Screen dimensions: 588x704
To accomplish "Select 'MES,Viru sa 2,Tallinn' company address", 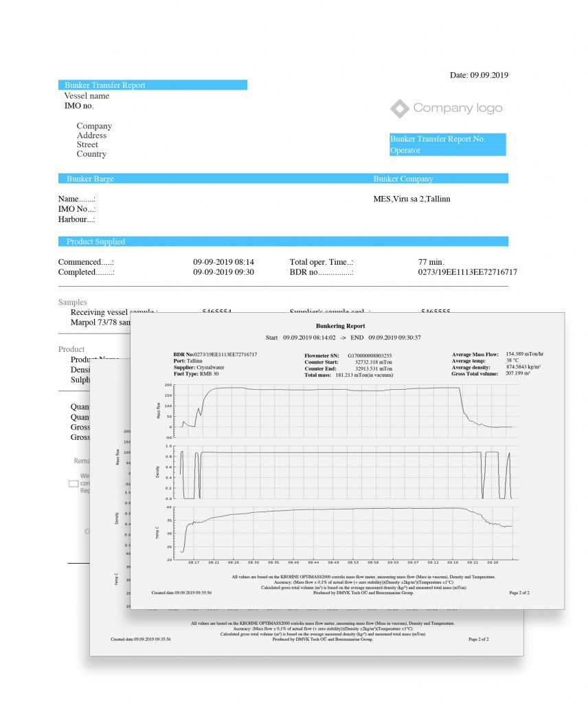I will pyautogui.click(x=411, y=199).
